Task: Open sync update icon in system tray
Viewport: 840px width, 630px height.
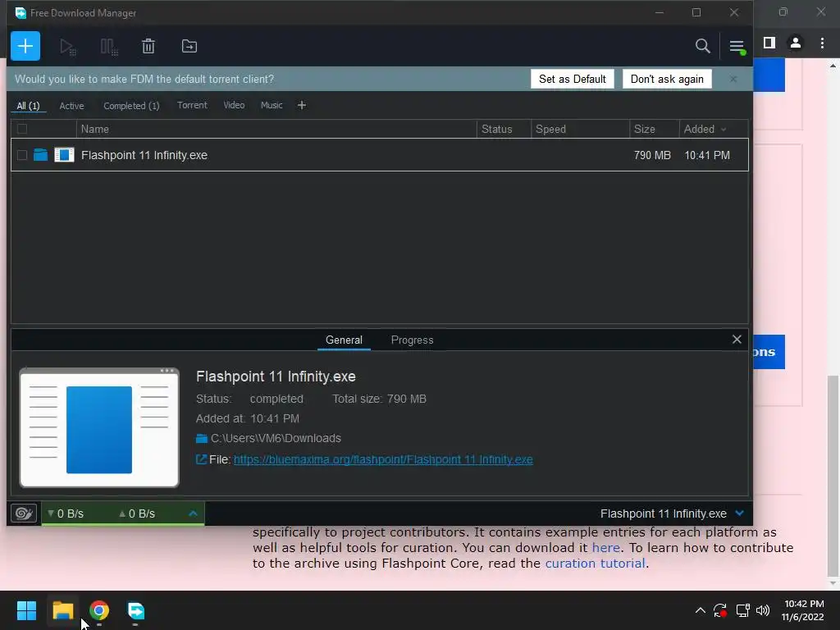Action: point(720,610)
